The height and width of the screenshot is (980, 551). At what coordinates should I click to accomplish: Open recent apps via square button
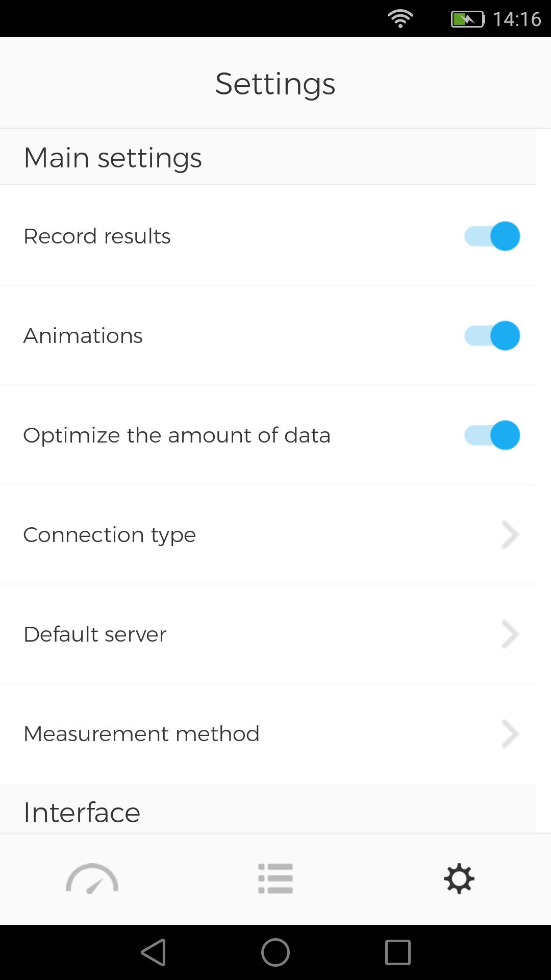point(398,952)
